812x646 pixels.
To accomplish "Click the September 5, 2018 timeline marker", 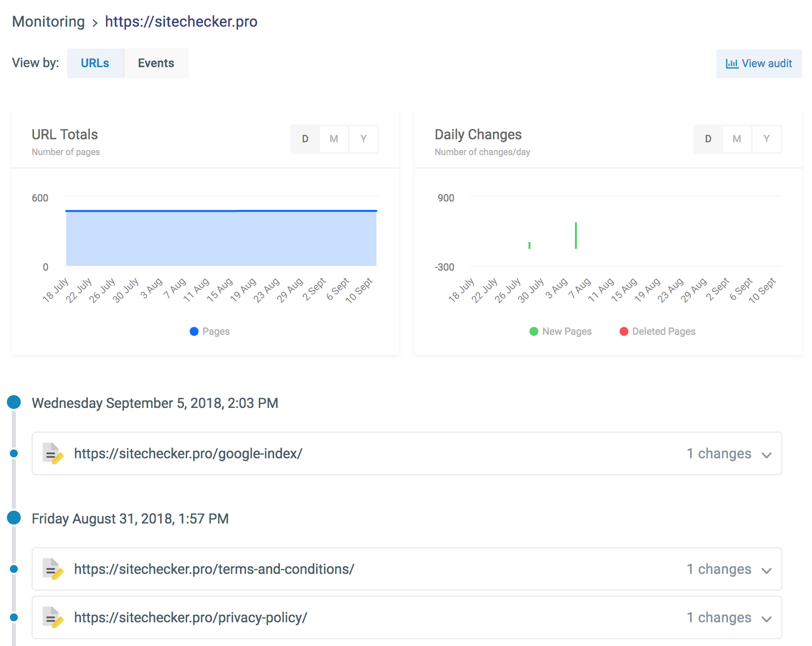I will [14, 402].
